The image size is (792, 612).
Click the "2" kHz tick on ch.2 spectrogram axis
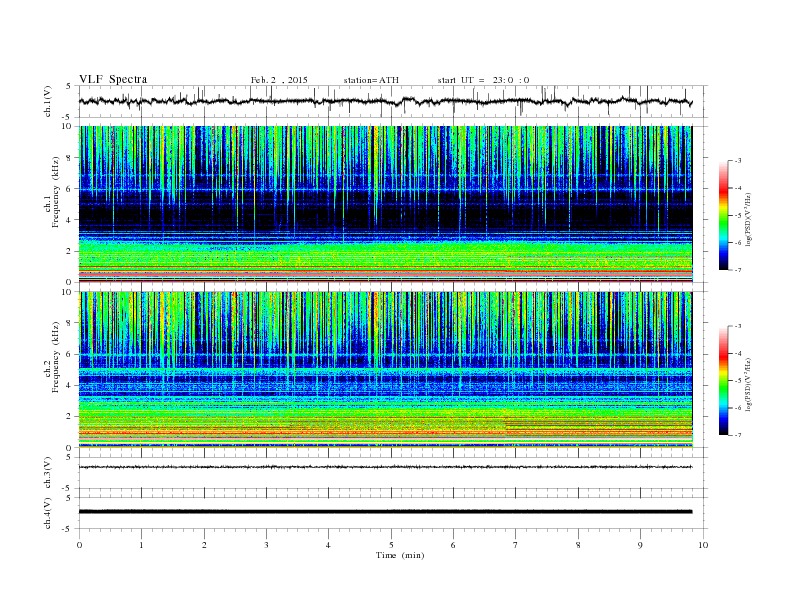[69, 417]
